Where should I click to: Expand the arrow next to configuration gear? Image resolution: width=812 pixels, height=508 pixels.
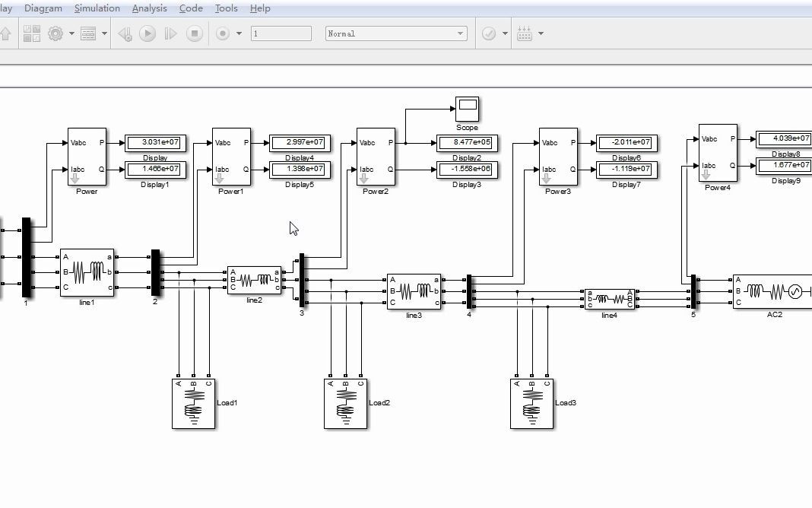pos(71,33)
